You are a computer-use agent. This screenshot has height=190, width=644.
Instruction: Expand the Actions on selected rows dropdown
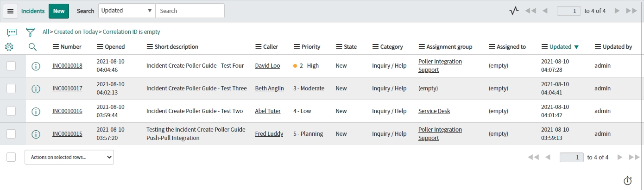(x=69, y=157)
